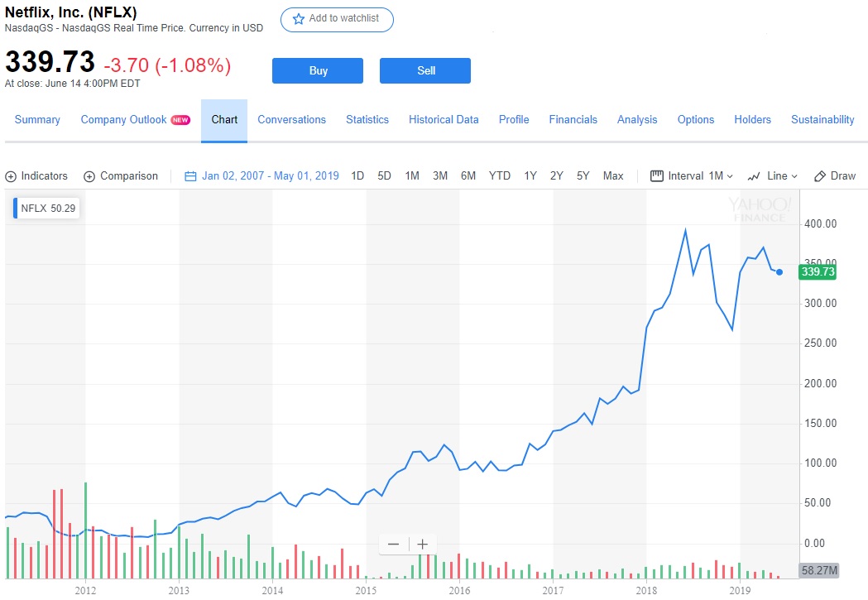Click the Interval bar icon

pos(658,176)
